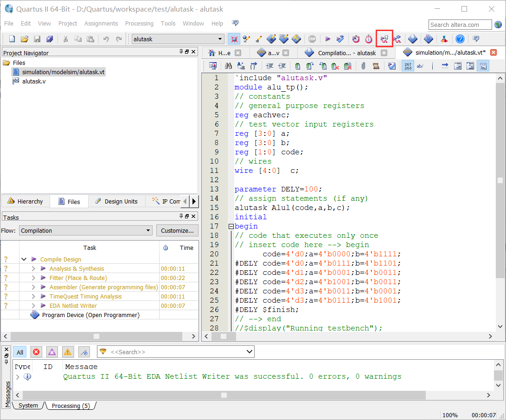Expand the Fitter (Place & Route) task
The height and width of the screenshot is (420, 506).
pyautogui.click(x=33, y=278)
